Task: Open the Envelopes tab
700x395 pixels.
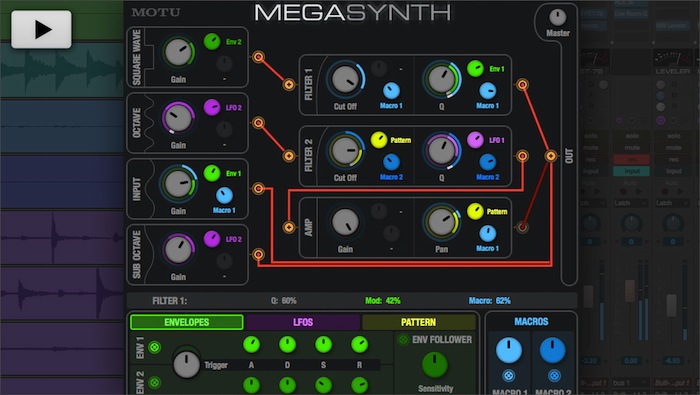Action: pyautogui.click(x=187, y=322)
